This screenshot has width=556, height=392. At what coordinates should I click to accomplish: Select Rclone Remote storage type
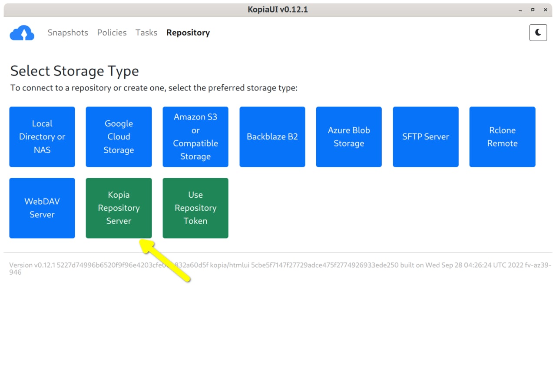click(x=503, y=137)
